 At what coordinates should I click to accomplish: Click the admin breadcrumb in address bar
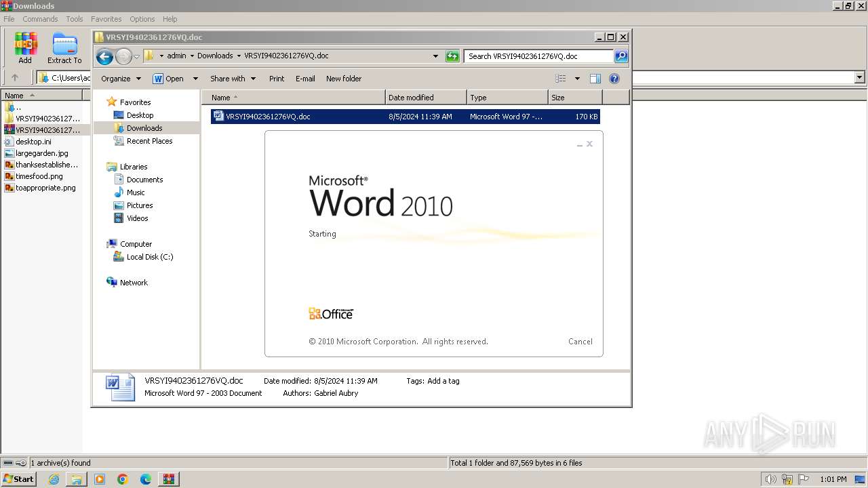point(176,56)
